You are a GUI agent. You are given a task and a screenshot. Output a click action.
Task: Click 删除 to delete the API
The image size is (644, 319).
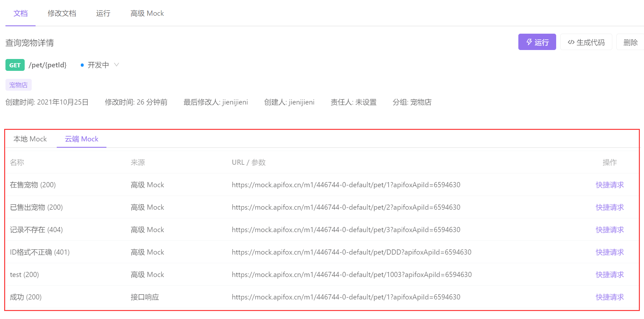pos(631,42)
